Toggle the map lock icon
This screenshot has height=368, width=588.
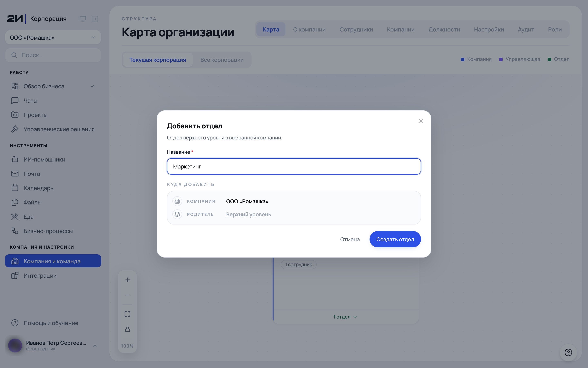pos(128,329)
